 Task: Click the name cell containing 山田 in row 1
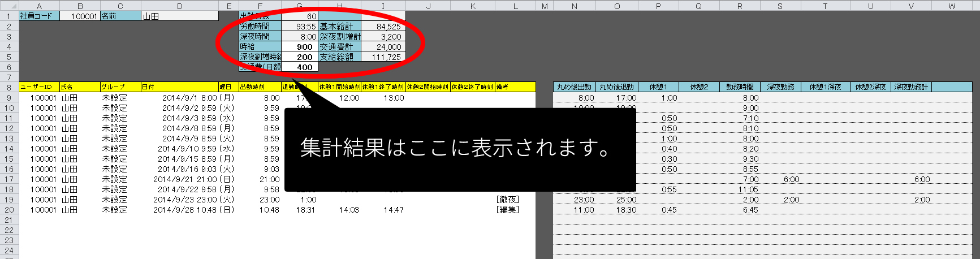(x=179, y=16)
